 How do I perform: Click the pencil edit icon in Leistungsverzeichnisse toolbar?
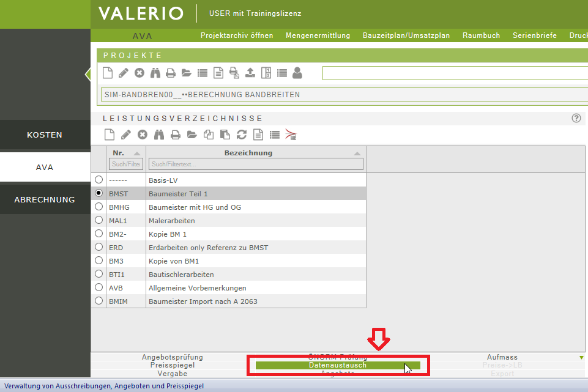[125, 135]
